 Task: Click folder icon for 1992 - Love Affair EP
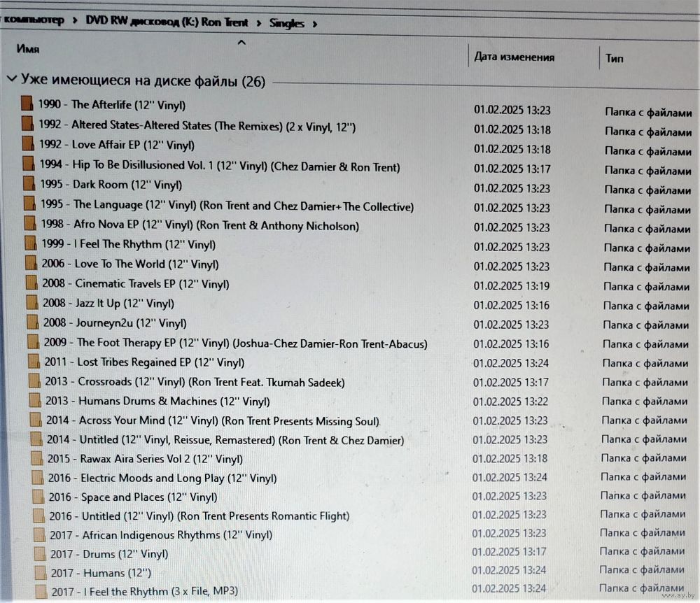tap(28, 143)
